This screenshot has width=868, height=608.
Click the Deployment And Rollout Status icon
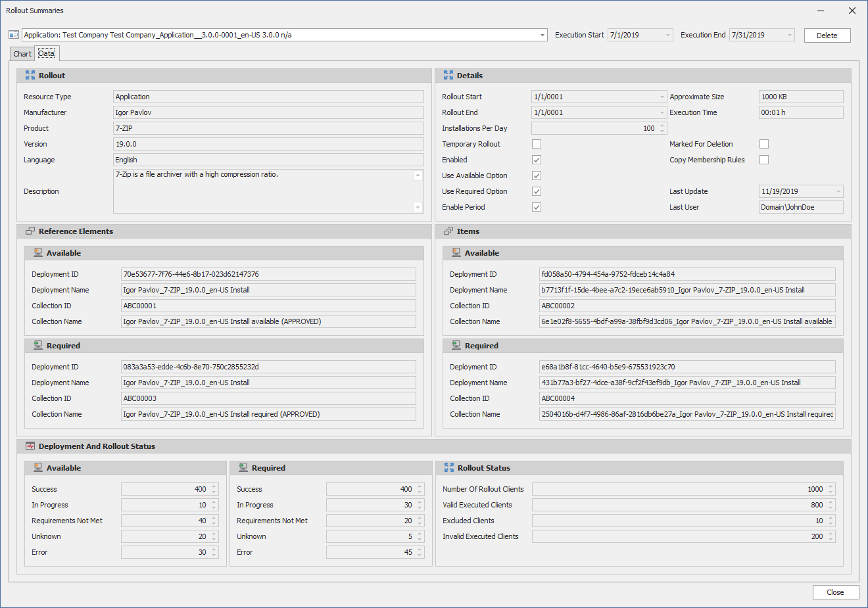click(30, 446)
